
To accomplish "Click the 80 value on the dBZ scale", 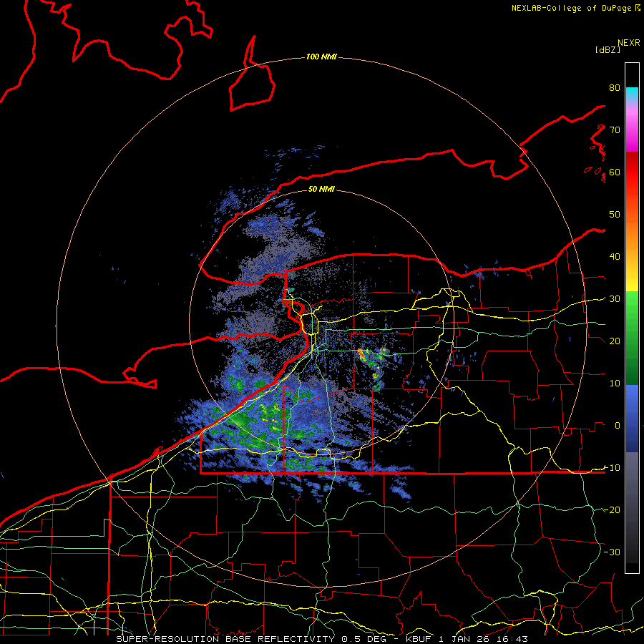I will click(615, 88).
